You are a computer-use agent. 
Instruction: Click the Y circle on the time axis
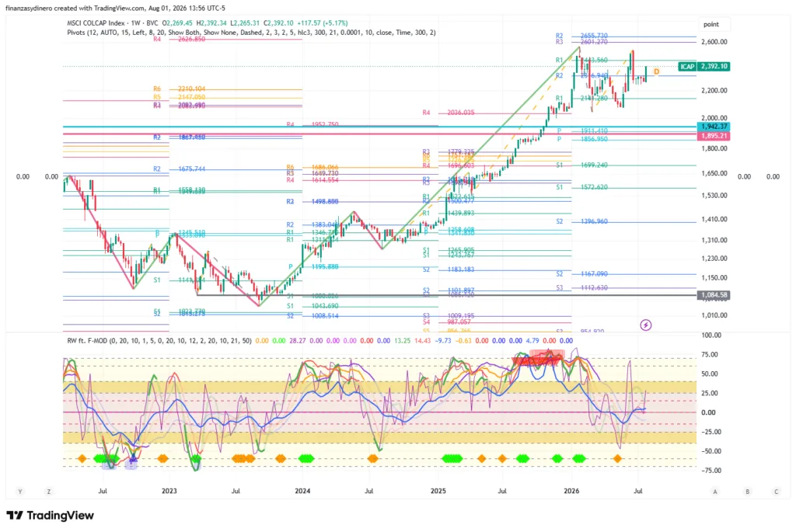coord(20,492)
